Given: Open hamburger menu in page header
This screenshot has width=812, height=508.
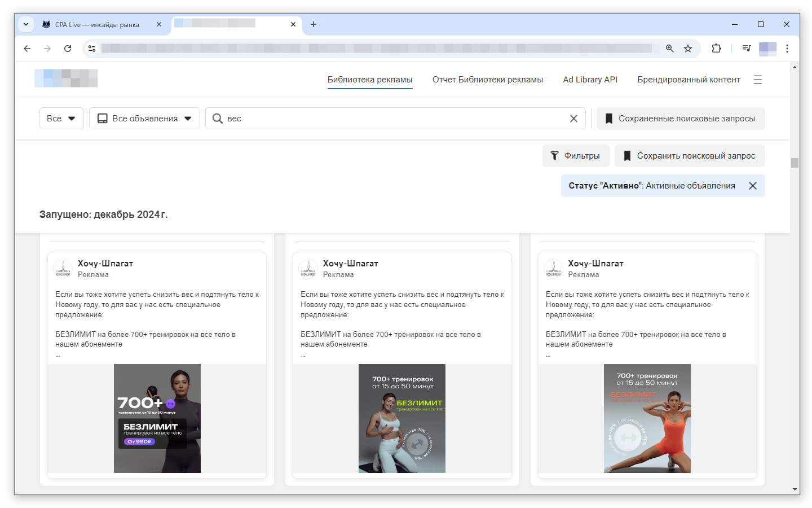Looking at the screenshot, I should (x=758, y=80).
